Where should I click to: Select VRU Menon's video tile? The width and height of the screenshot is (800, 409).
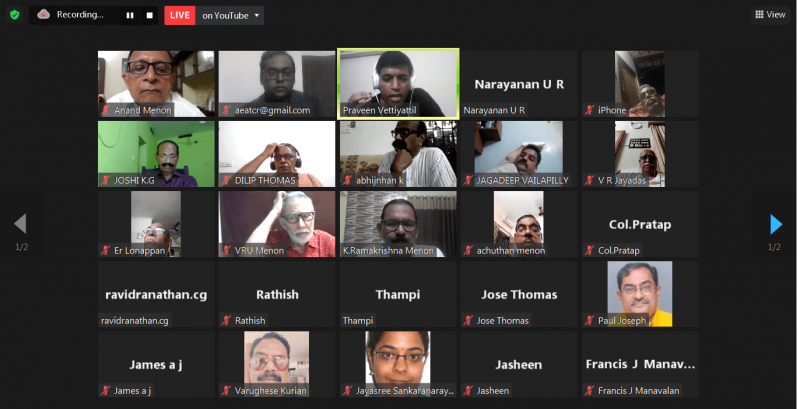click(x=277, y=224)
